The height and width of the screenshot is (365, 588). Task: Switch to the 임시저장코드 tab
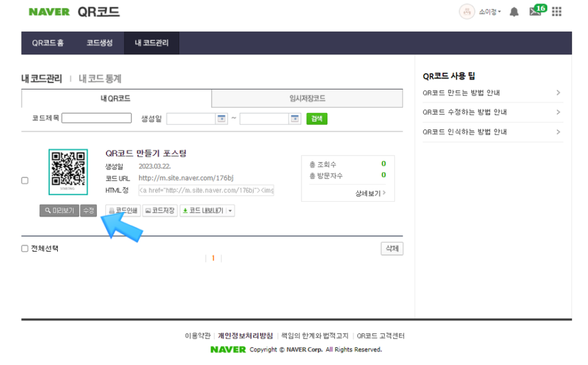click(307, 98)
